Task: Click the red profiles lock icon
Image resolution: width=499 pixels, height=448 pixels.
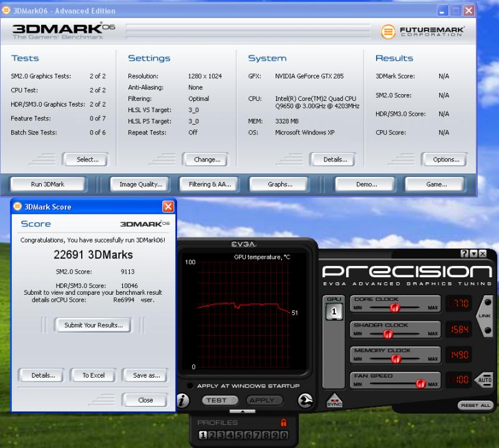Action: click(283, 422)
